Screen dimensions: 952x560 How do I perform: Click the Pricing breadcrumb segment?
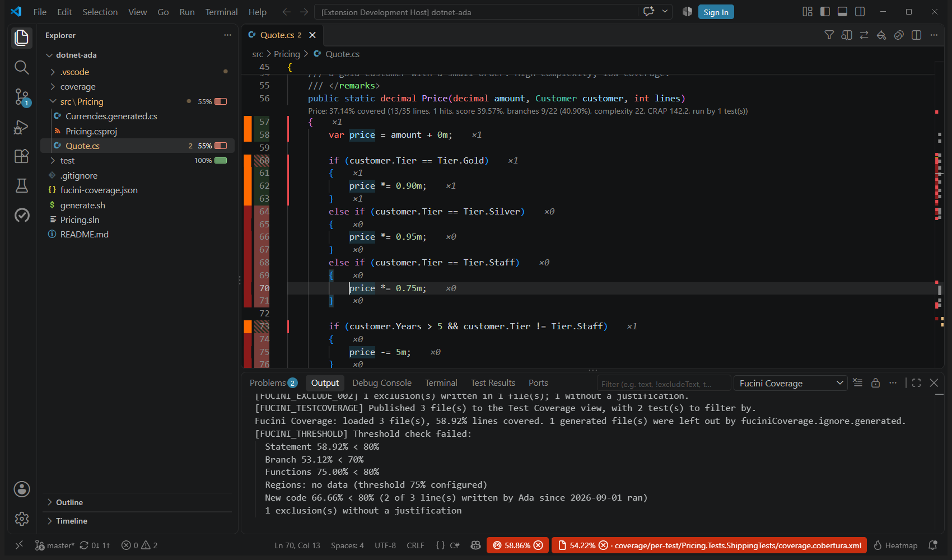(x=287, y=54)
